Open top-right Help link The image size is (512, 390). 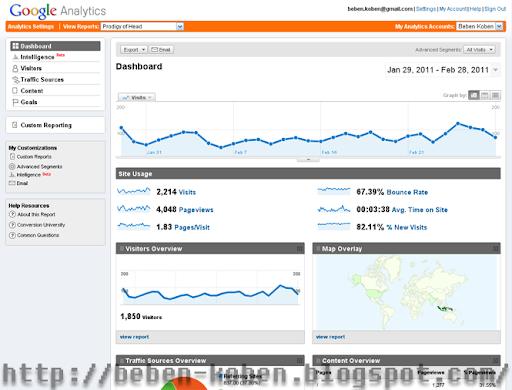(x=475, y=9)
